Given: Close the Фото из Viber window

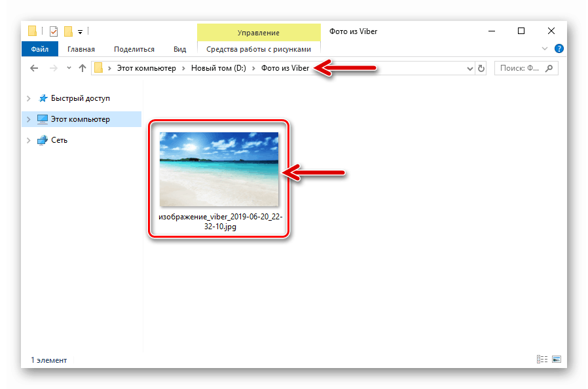Looking at the screenshot, I should click(551, 31).
